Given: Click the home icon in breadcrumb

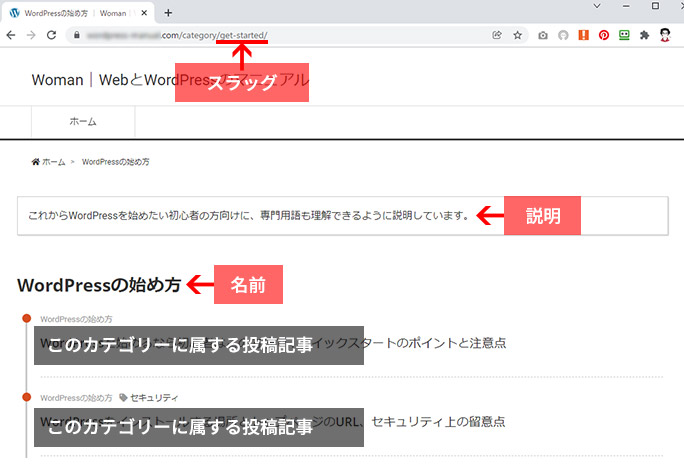Looking at the screenshot, I should [36, 162].
